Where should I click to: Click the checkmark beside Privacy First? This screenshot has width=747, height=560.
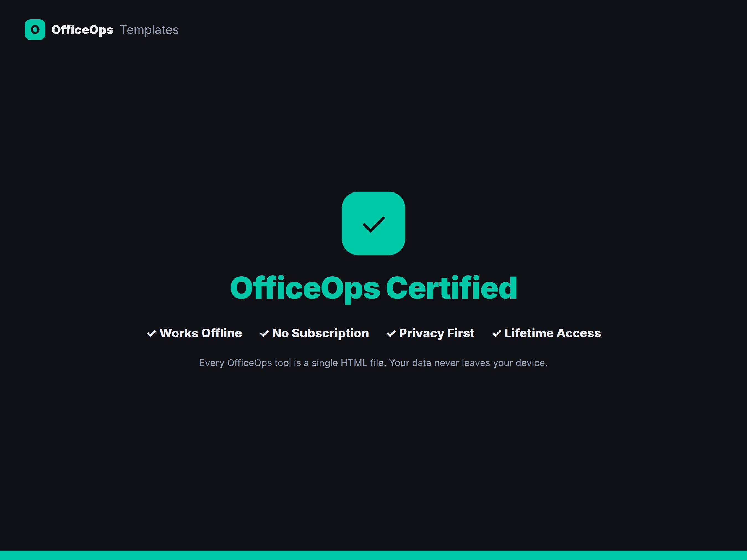[391, 334]
